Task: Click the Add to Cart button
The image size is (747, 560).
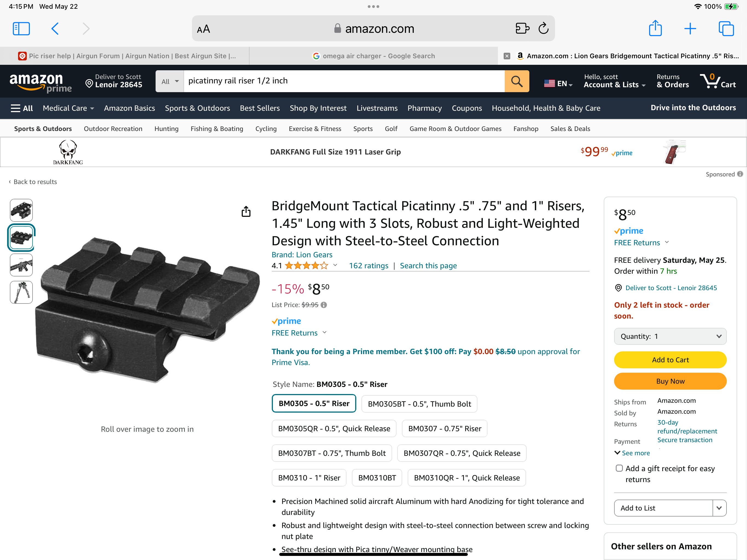Action: pos(670,360)
